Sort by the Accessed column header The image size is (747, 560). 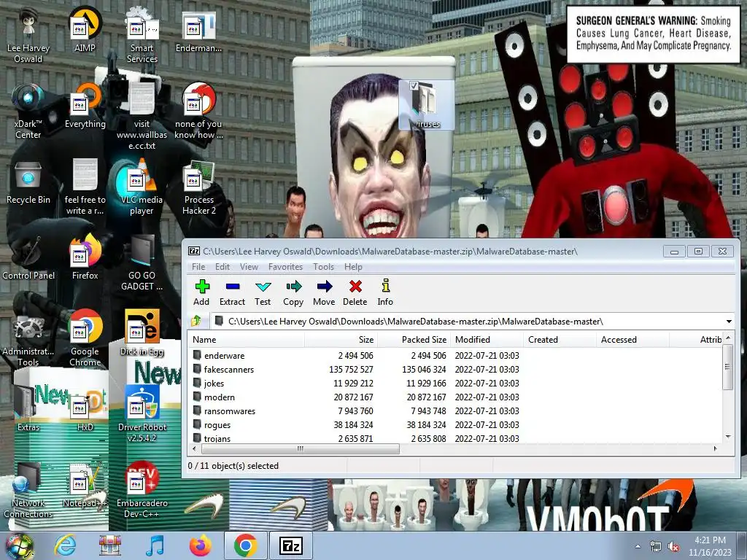pos(632,340)
